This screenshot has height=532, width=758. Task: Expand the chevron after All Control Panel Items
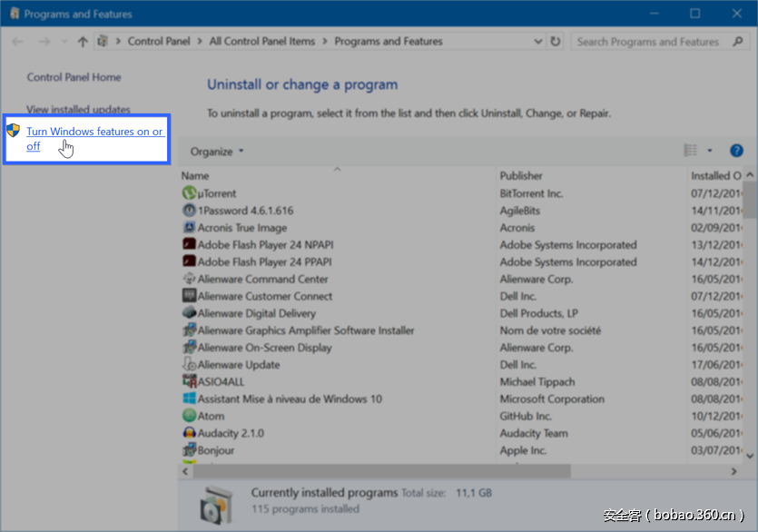click(325, 42)
